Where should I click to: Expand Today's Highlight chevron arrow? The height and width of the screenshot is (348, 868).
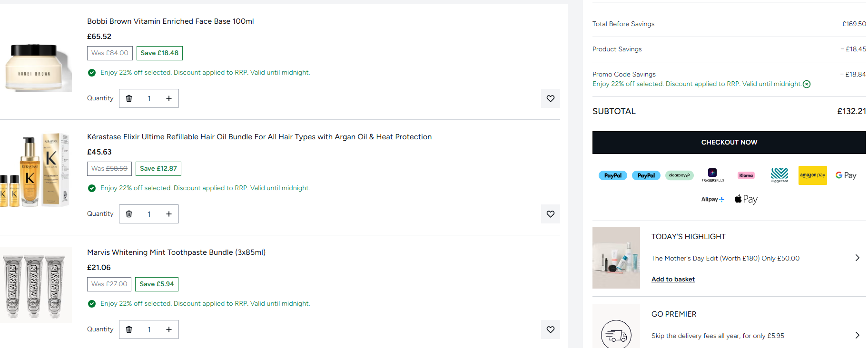click(x=857, y=258)
